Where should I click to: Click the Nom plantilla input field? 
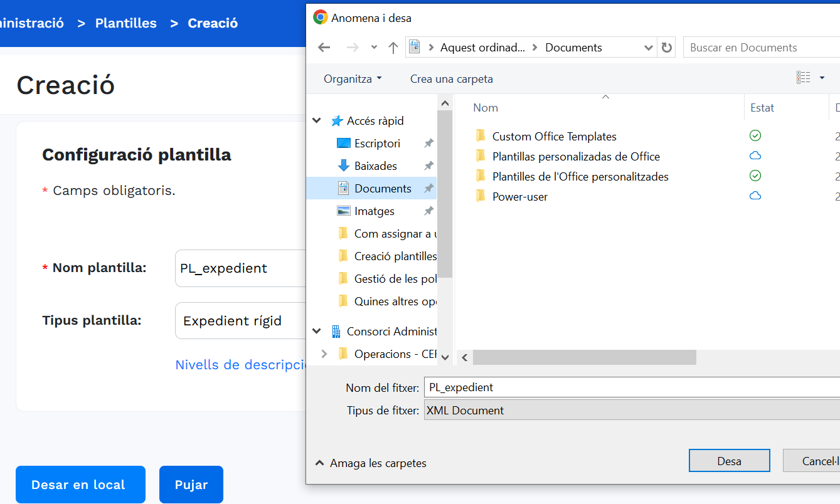pos(240,268)
